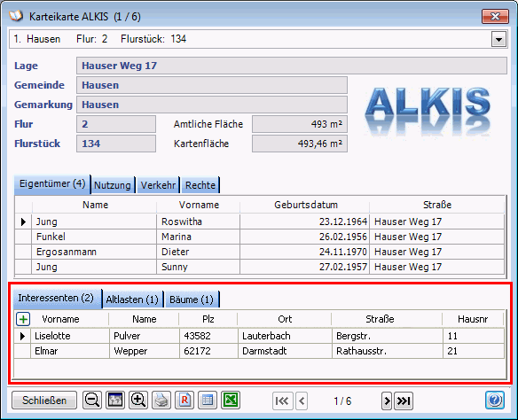Screen dimensions: 518x420
Task: Select the Bäume (1) tab
Action: (x=192, y=299)
